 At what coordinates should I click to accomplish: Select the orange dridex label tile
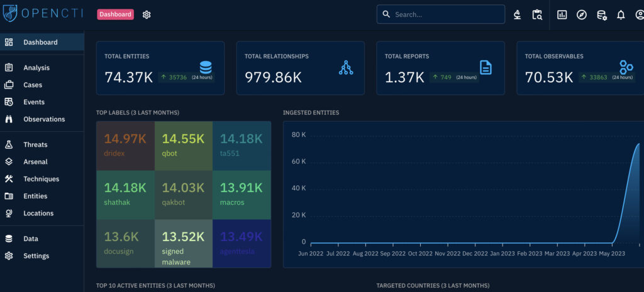point(125,146)
